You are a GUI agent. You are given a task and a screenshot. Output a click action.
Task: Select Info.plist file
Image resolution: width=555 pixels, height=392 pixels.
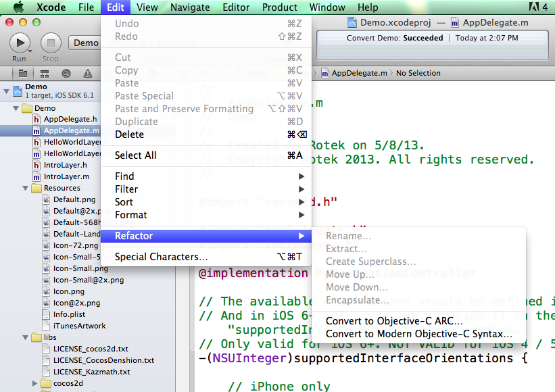(69, 314)
